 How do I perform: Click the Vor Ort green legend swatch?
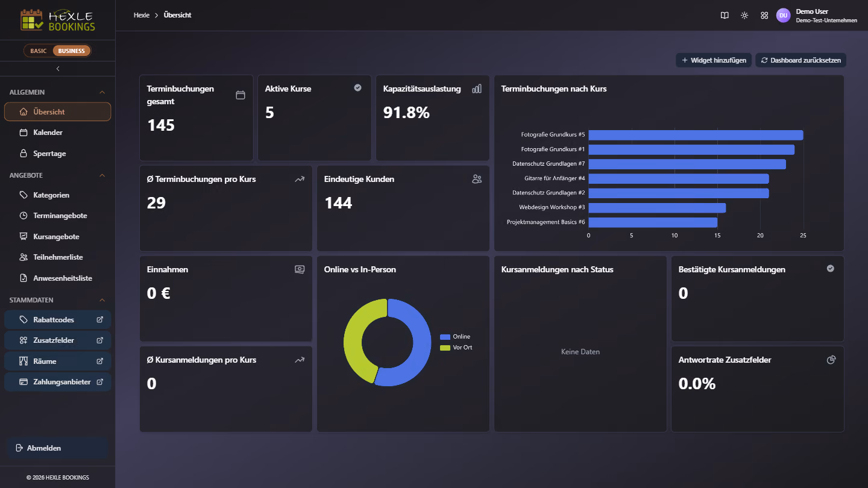tap(445, 348)
